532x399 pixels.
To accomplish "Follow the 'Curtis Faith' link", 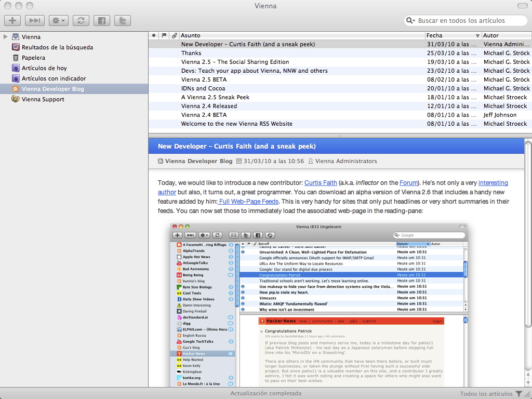I will (320, 182).
